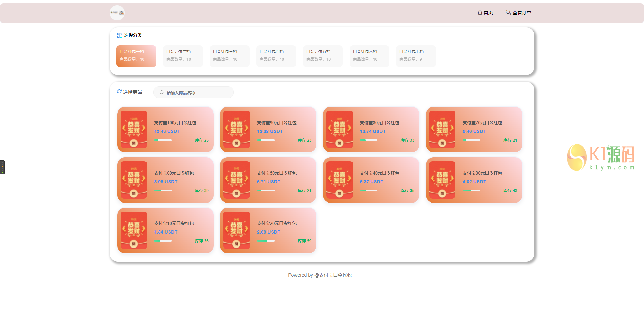Click the red envelope image for 支付宝90元口令红包
The width and height of the screenshot is (644, 315).
[236, 130]
